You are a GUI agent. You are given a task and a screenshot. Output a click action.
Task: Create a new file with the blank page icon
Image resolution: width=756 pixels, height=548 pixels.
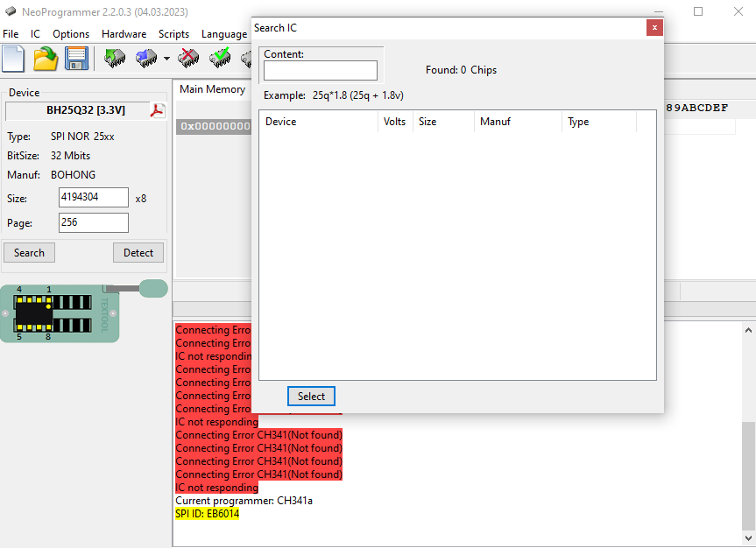tap(13, 59)
